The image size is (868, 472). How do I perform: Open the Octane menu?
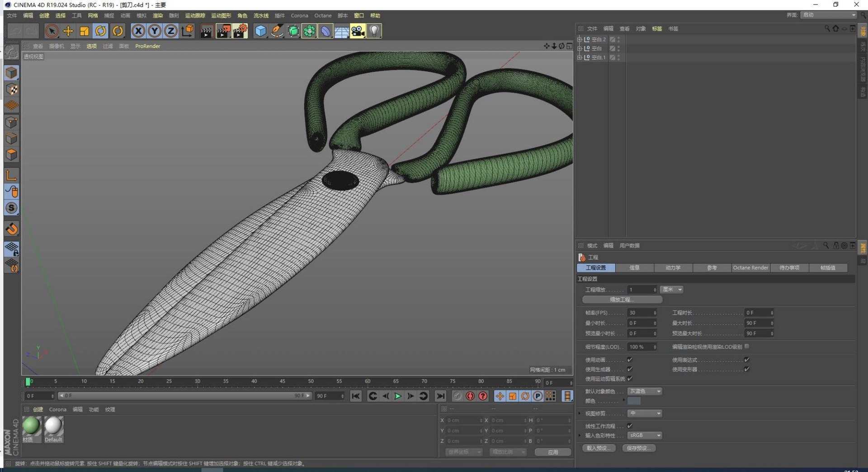[323, 15]
